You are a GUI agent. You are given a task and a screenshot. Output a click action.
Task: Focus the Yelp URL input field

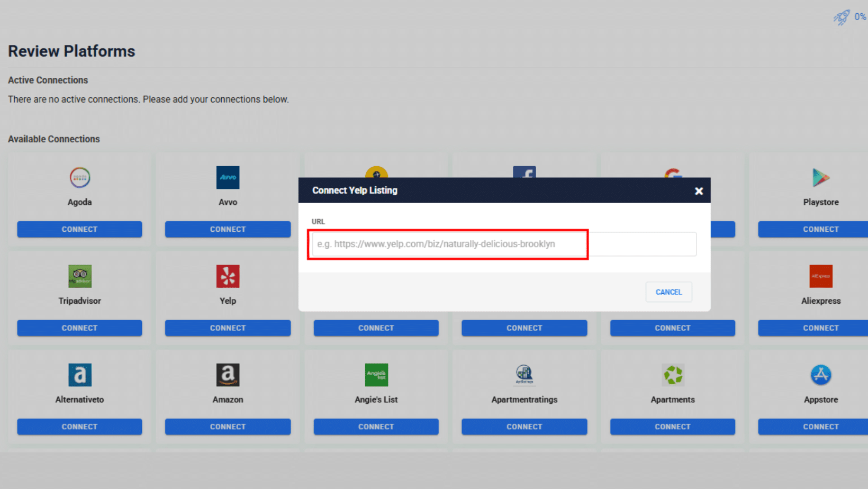coord(504,244)
